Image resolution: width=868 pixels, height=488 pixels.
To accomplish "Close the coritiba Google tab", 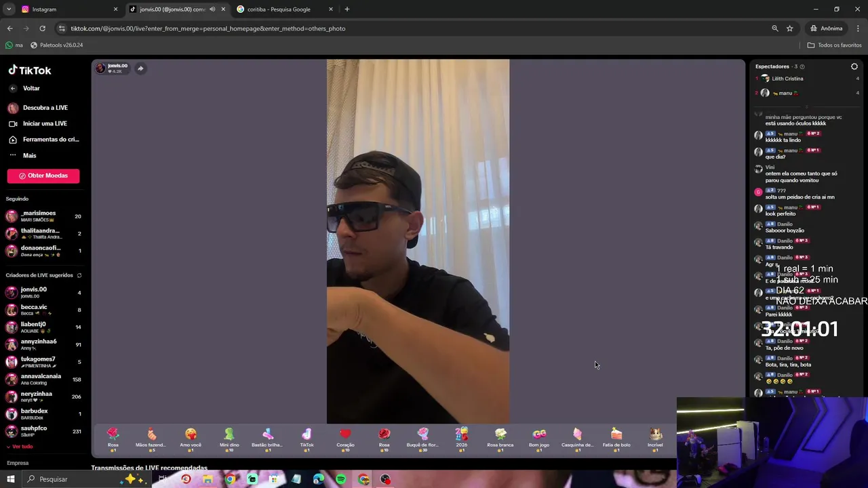I will click(331, 9).
